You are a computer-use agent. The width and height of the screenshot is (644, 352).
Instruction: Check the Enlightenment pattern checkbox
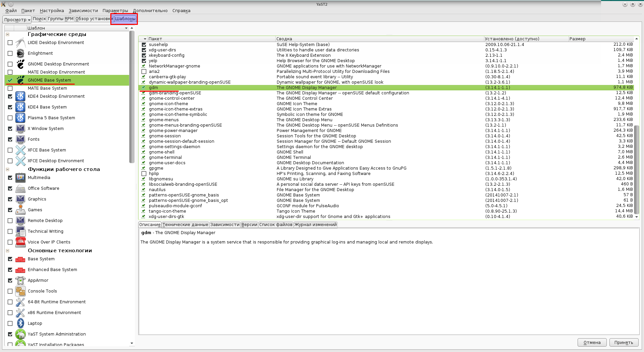(10, 53)
